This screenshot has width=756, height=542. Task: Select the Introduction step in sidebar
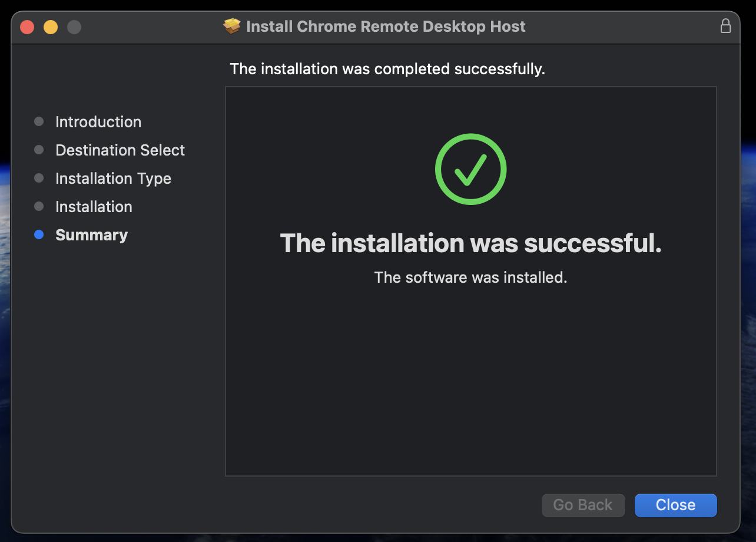tap(98, 122)
